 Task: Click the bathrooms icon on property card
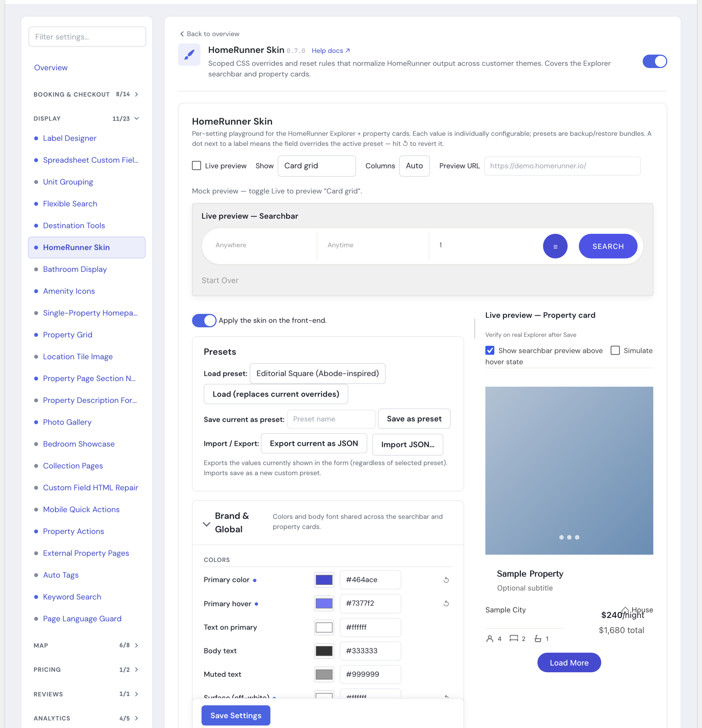(537, 638)
